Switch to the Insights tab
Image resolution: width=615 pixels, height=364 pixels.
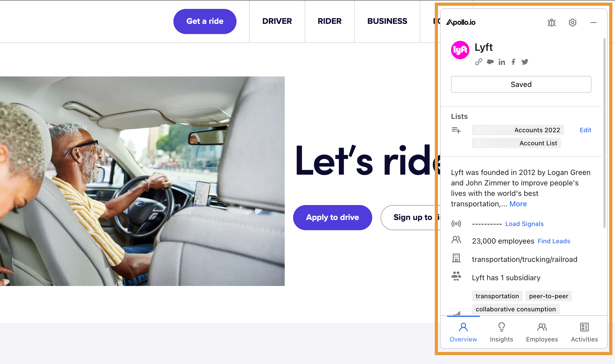(x=502, y=332)
